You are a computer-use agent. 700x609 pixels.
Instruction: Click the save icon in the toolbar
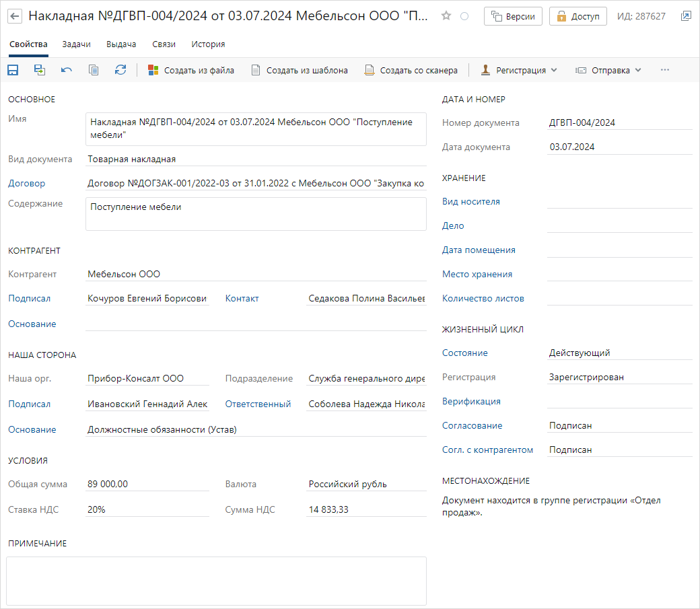pos(13,70)
